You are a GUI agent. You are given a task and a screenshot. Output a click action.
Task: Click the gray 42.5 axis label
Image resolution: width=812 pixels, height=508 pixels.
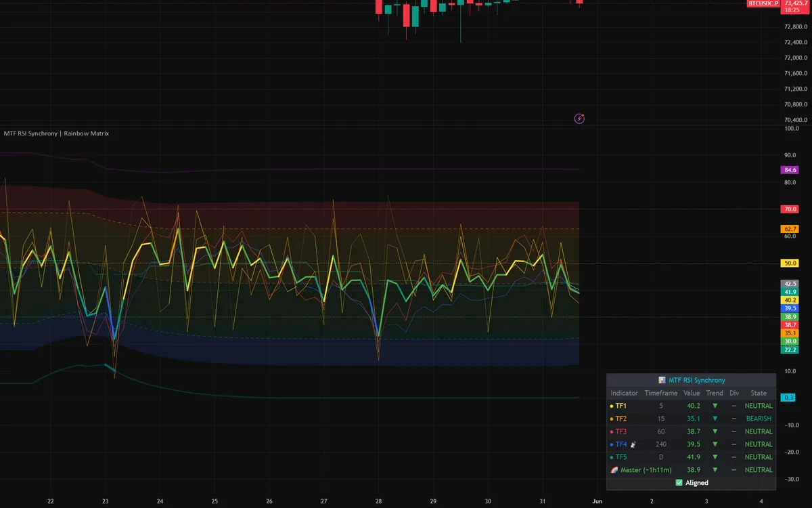(x=790, y=283)
